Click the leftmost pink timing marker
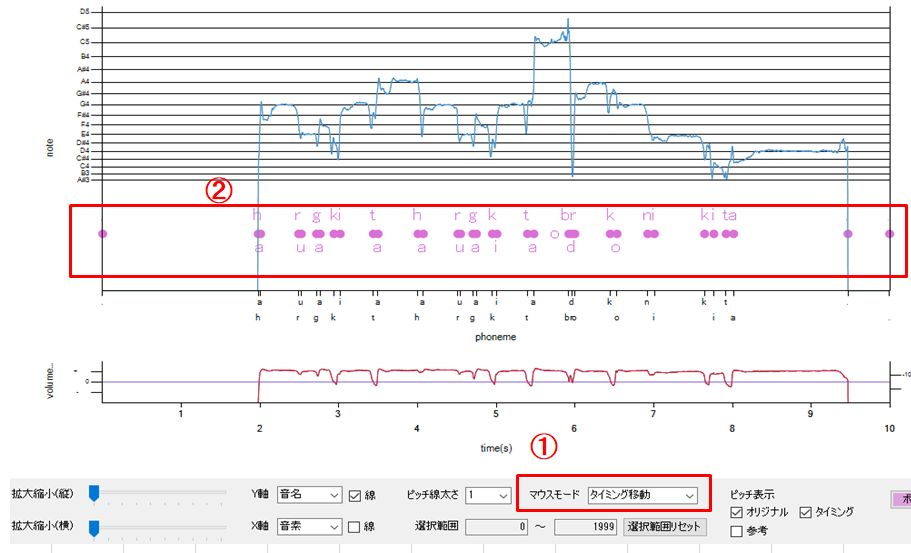This screenshot has height=553, width=911. click(x=103, y=234)
